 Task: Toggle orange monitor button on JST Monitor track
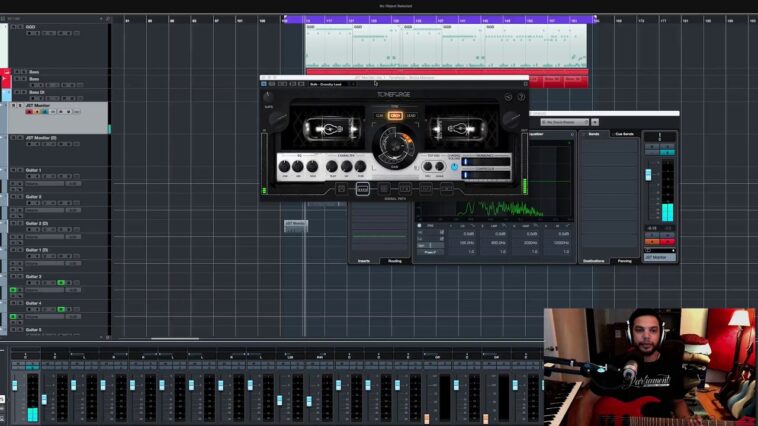pyautogui.click(x=37, y=112)
